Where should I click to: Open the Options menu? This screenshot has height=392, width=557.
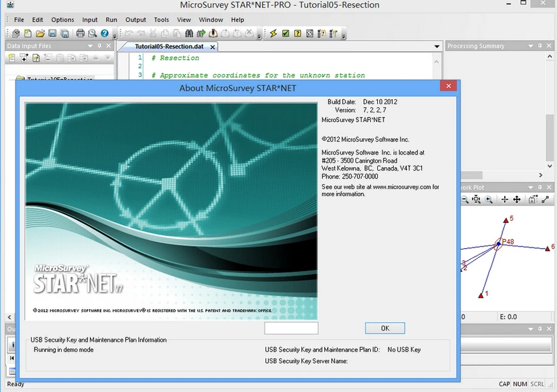tap(62, 20)
